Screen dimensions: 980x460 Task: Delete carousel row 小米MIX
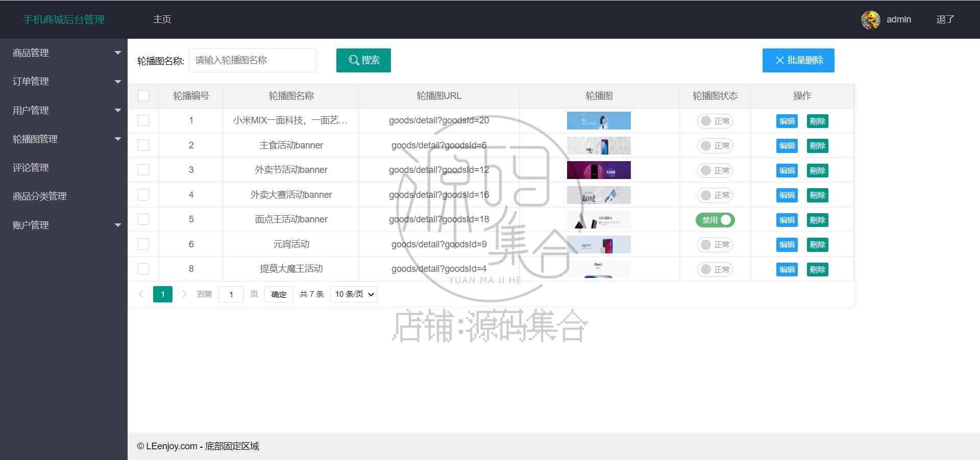click(x=818, y=121)
